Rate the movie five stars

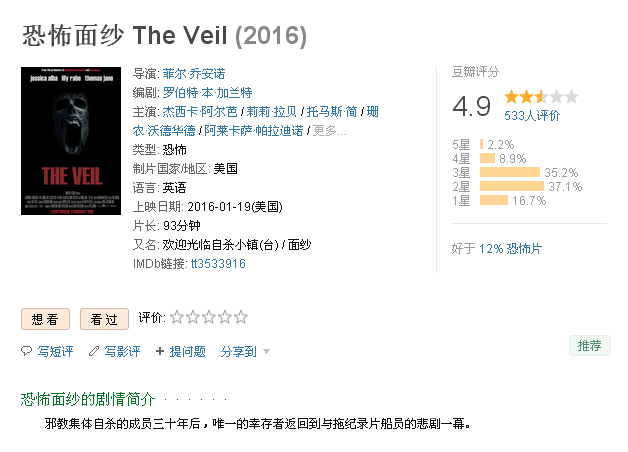click(241, 317)
